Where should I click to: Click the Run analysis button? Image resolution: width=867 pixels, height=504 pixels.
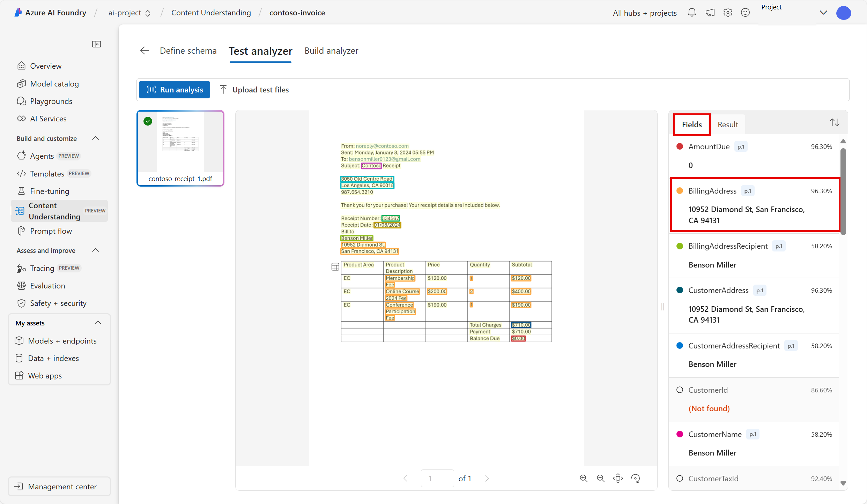click(175, 90)
